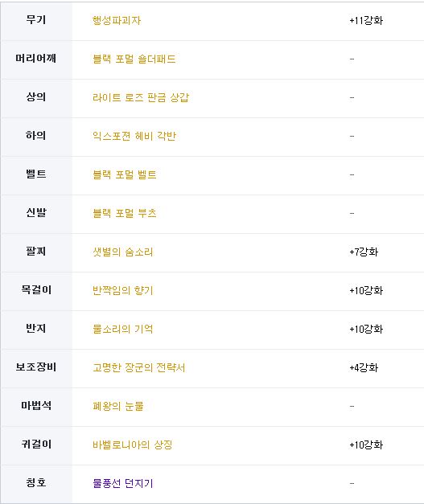Click the 고명한 장군의 전략서 link
Image resolution: width=424 pixels, height=504 pixels.
[x=139, y=367]
